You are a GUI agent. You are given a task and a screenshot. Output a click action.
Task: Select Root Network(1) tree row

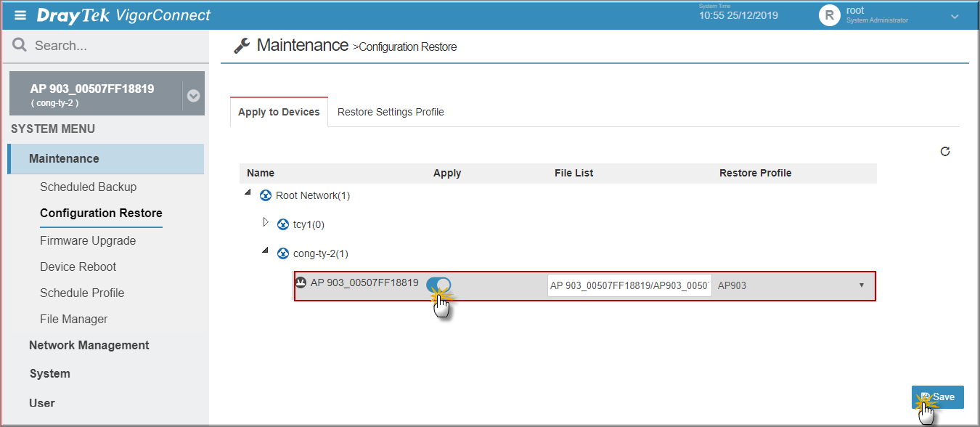(314, 195)
